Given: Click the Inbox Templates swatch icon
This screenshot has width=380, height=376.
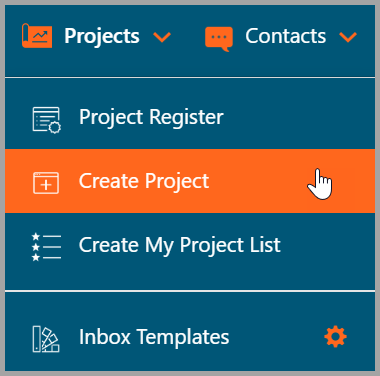Looking at the screenshot, I should (x=46, y=339).
